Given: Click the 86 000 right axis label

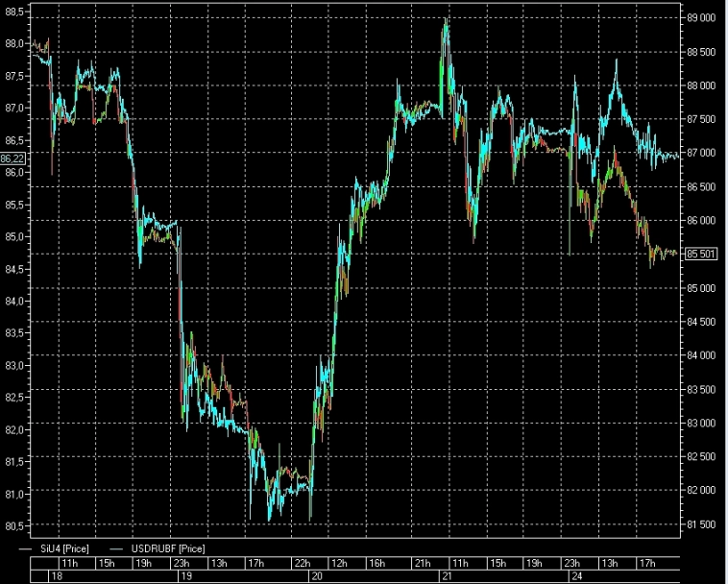Looking at the screenshot, I should pyautogui.click(x=701, y=221).
